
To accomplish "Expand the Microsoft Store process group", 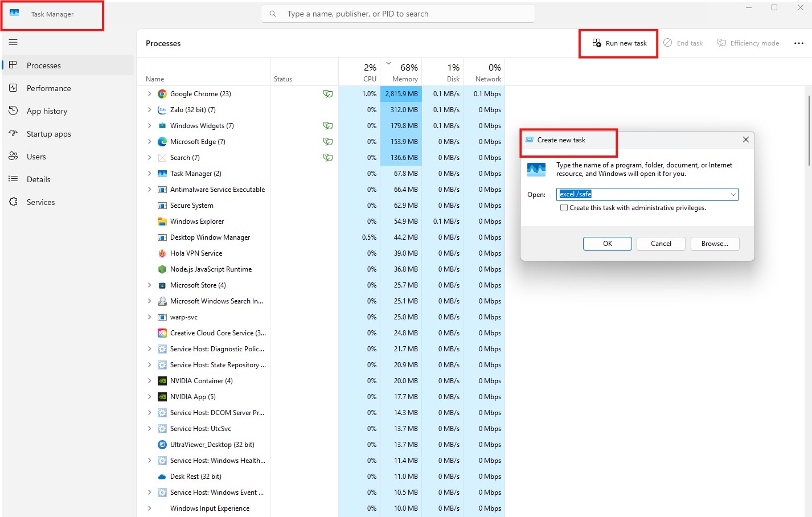I will [x=149, y=285].
